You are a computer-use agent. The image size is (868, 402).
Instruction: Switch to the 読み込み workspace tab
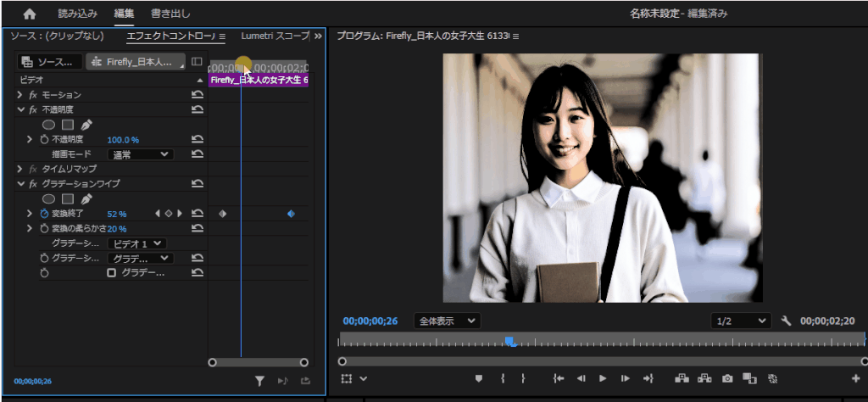(78, 14)
